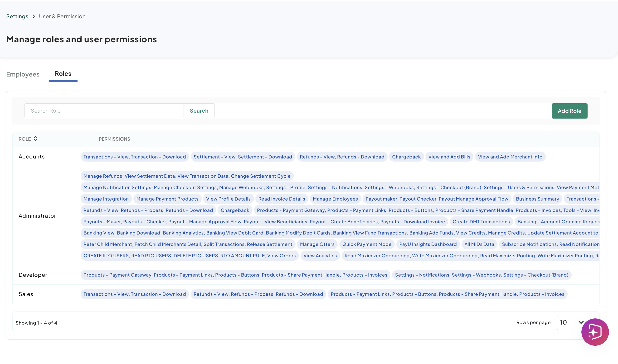
Task: Click Administrator row Chargeback tag
Action: click(x=235, y=210)
